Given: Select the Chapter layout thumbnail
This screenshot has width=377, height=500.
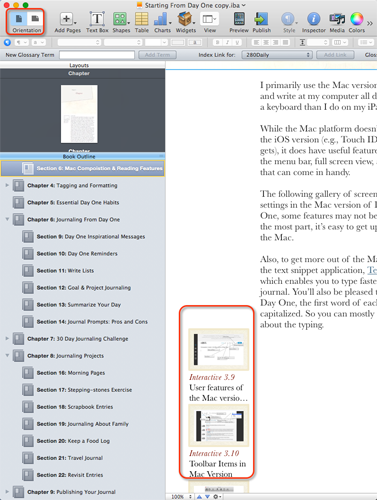Looking at the screenshot, I should [79, 114].
